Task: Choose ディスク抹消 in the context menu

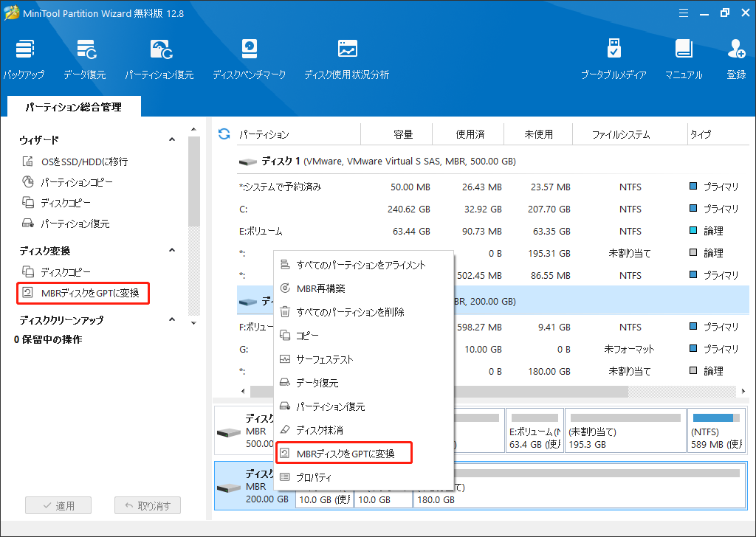Action: coord(363,430)
